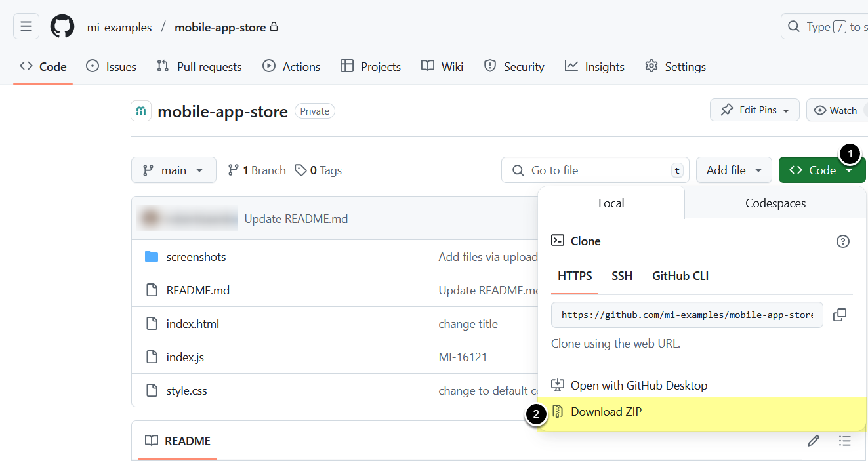Click Open with GitHub Desktop

(x=638, y=386)
